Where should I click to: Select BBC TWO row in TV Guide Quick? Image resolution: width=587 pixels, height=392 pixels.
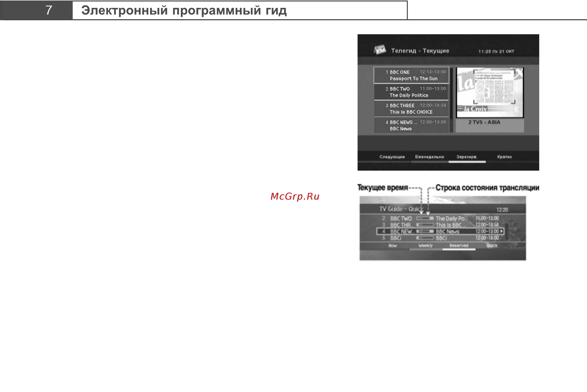coord(440,218)
